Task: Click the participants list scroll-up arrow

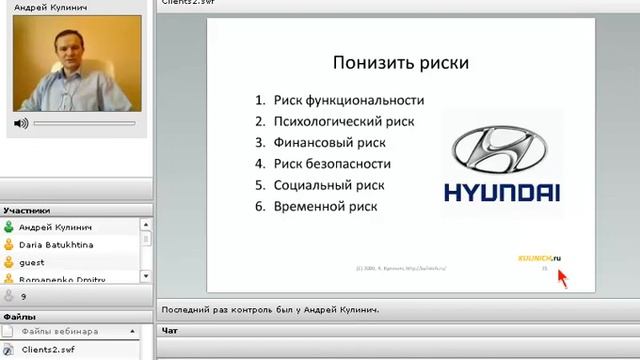Action: pos(146,224)
